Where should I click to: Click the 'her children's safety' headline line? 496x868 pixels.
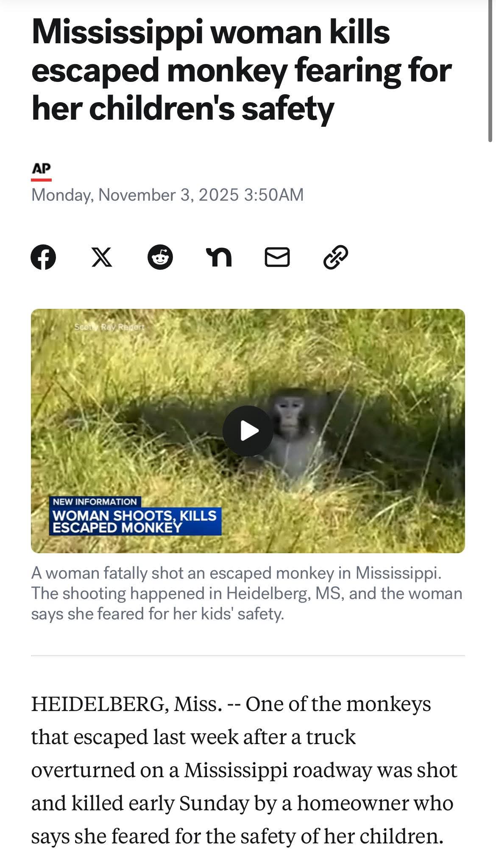pos(183,108)
